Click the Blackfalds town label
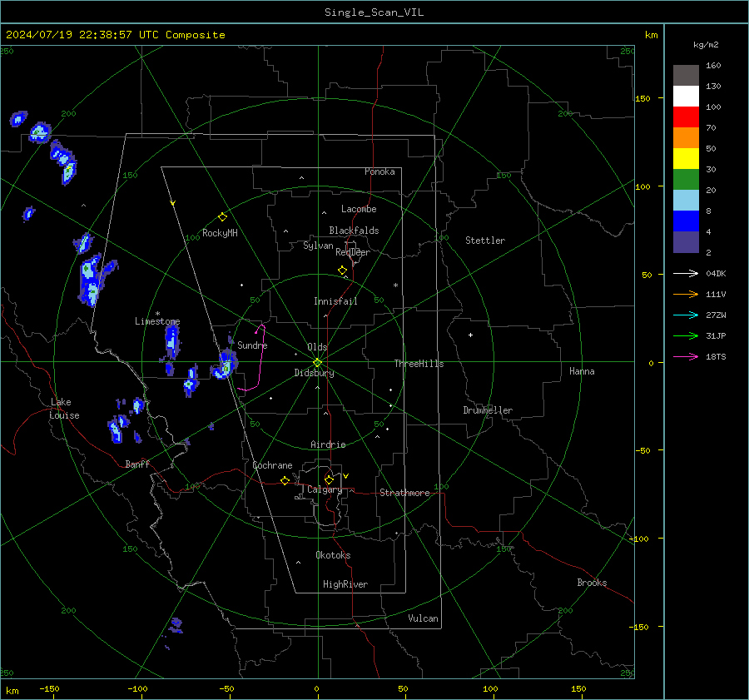This screenshot has height=700, width=749. 354,231
